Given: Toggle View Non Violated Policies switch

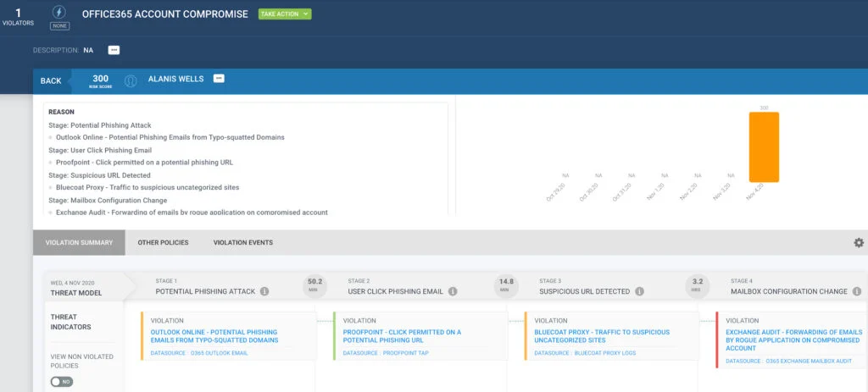Looking at the screenshot, I should [62, 382].
